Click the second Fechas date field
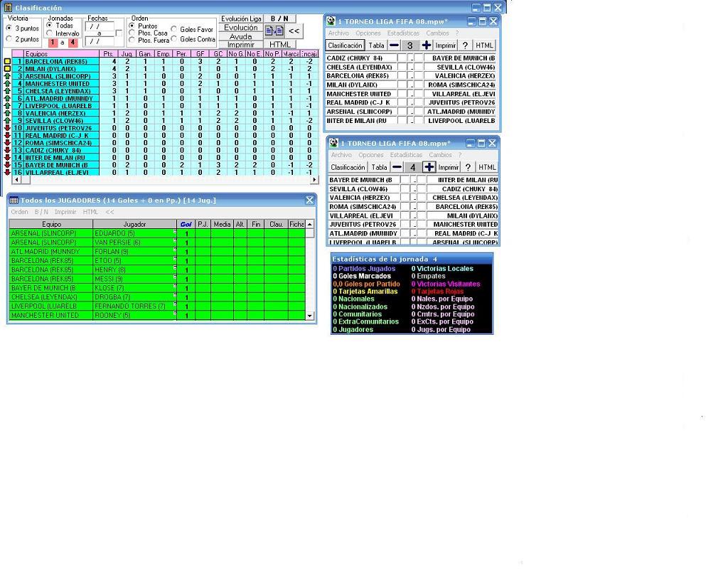Viewport: 728px width, 583px height. point(100,42)
